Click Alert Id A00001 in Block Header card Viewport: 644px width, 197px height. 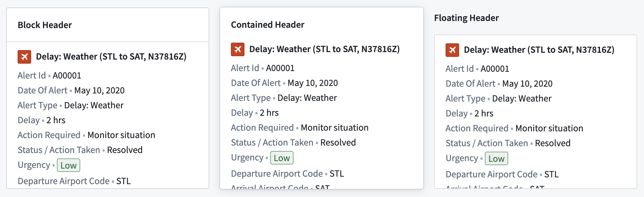(x=67, y=75)
